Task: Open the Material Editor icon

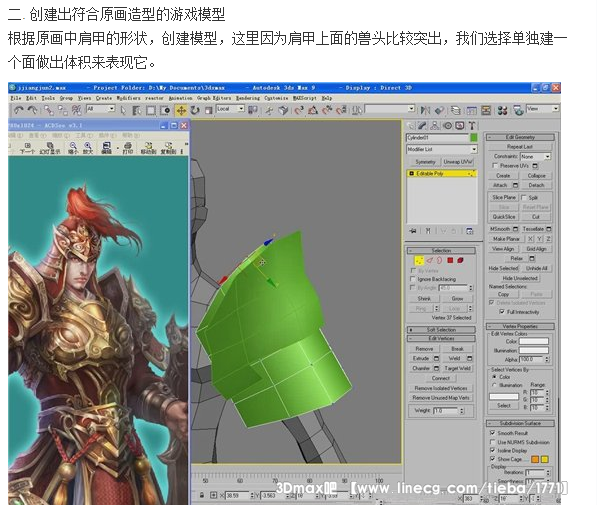Action: tap(502, 110)
